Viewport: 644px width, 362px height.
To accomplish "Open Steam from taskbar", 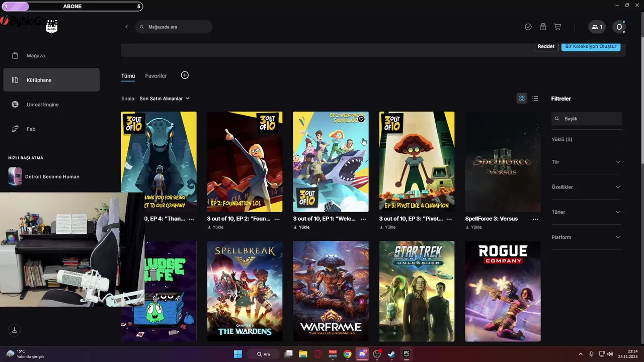I will [391, 354].
